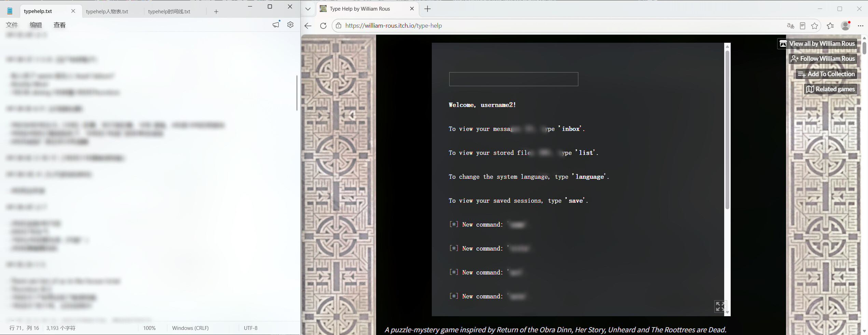Open the immersive reader icon
This screenshot has height=335, width=868.
coord(802,26)
